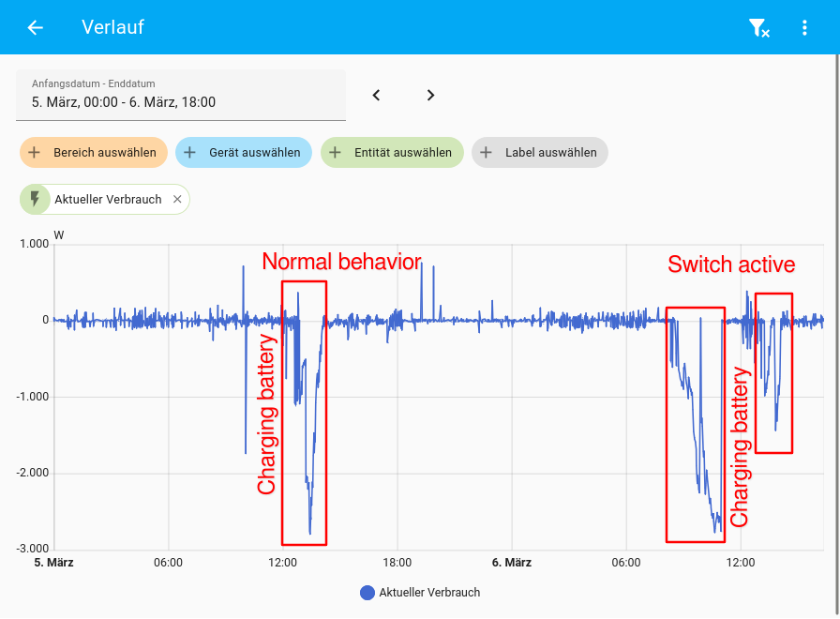Go to the previous date range

(376, 96)
